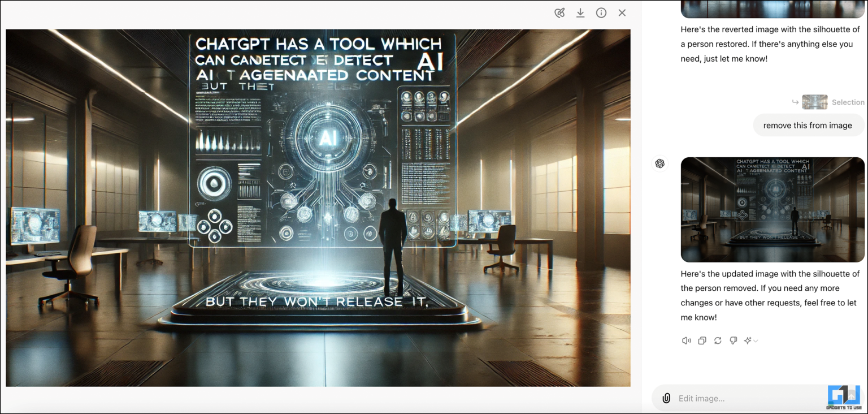Regenerate the image response
Image resolution: width=868 pixels, height=414 pixels.
click(718, 340)
